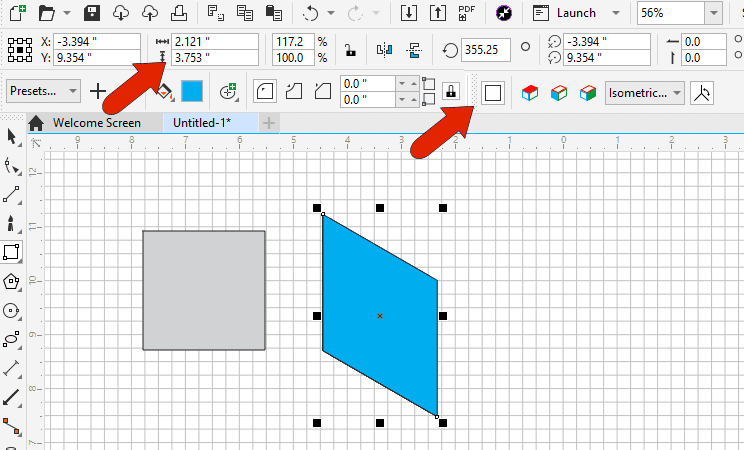The width and height of the screenshot is (744, 450).
Task: Activate the Ellipse tool
Action: pos(12,310)
